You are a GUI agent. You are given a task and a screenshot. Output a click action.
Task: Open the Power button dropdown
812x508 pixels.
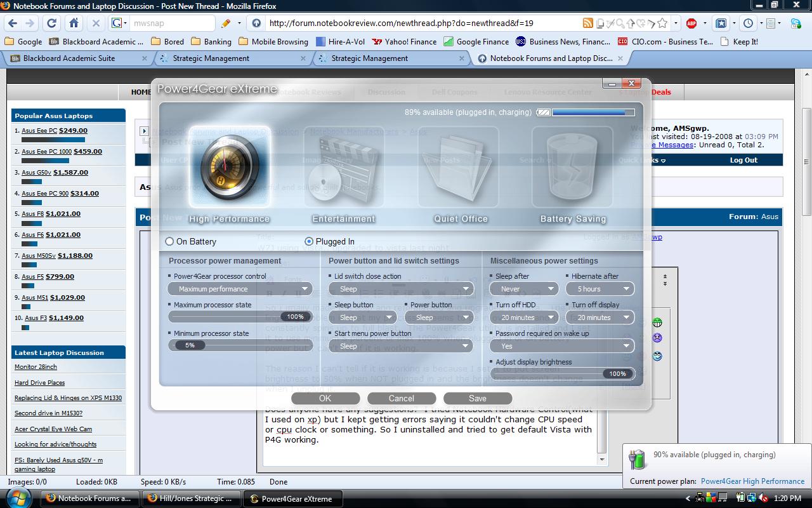click(x=439, y=317)
